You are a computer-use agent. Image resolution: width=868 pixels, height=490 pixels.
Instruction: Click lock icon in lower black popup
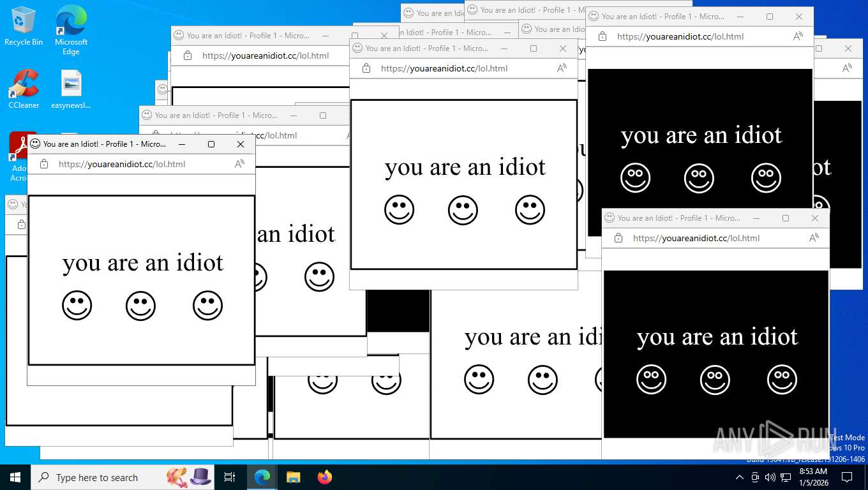pos(618,238)
